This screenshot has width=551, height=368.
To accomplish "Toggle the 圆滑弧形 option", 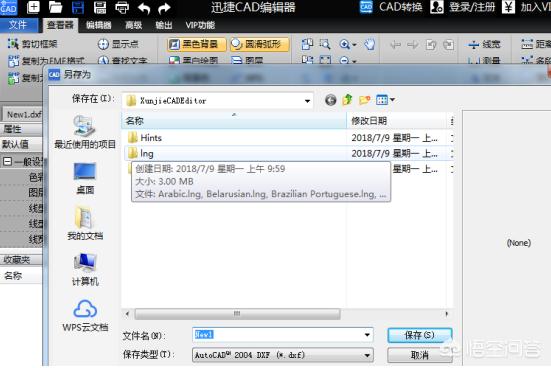I will (x=260, y=44).
